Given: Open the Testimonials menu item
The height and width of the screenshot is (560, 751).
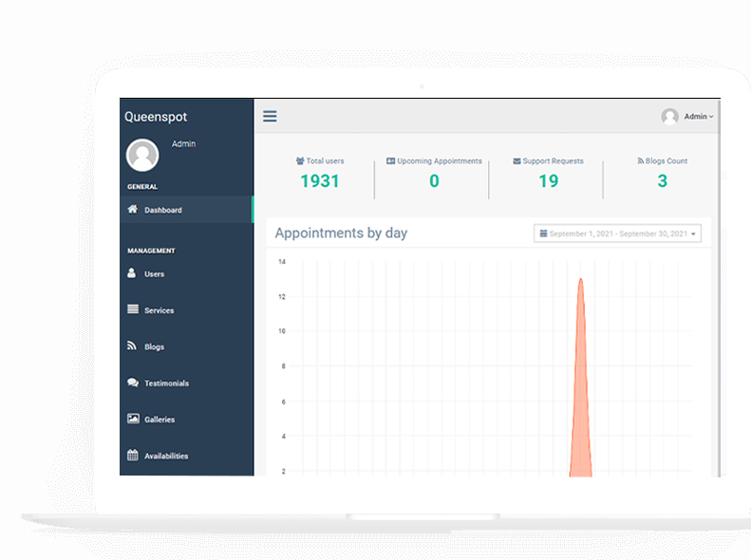Looking at the screenshot, I should (166, 383).
